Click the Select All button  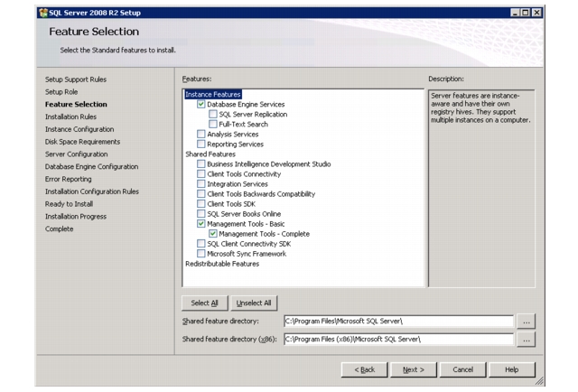205,303
